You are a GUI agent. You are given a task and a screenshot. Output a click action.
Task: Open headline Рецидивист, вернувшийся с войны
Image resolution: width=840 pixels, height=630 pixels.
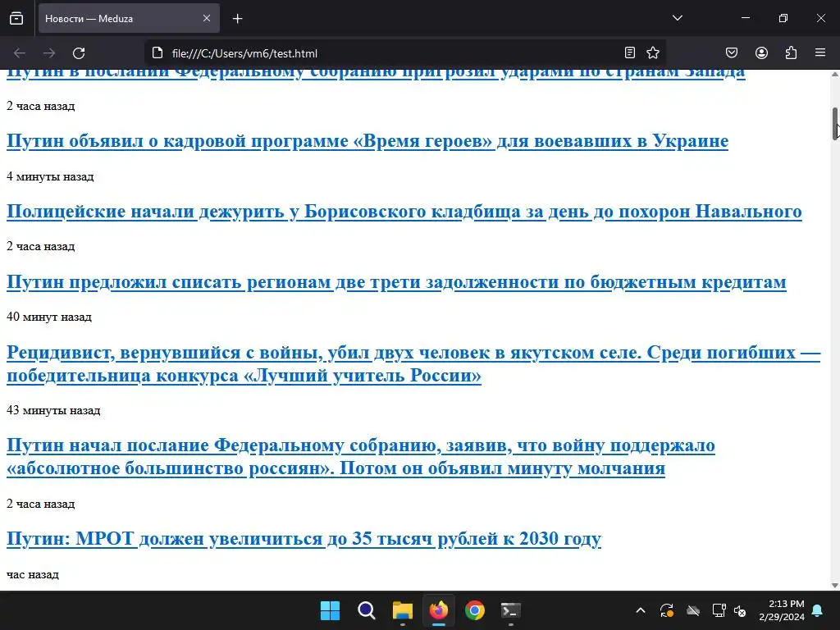[413, 363]
